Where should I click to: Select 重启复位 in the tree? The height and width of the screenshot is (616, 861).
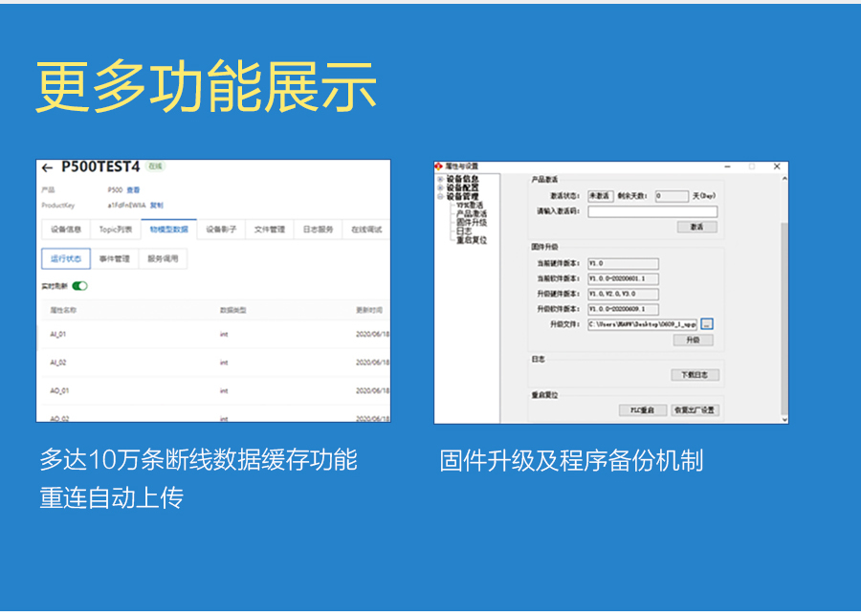pyautogui.click(x=471, y=240)
